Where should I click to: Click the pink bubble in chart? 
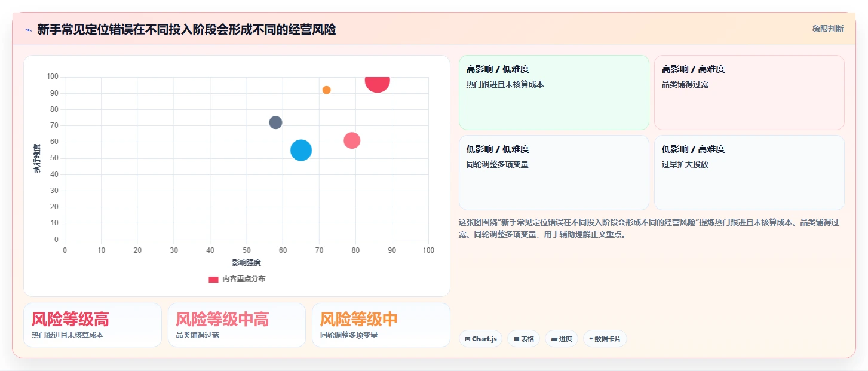[352, 140]
